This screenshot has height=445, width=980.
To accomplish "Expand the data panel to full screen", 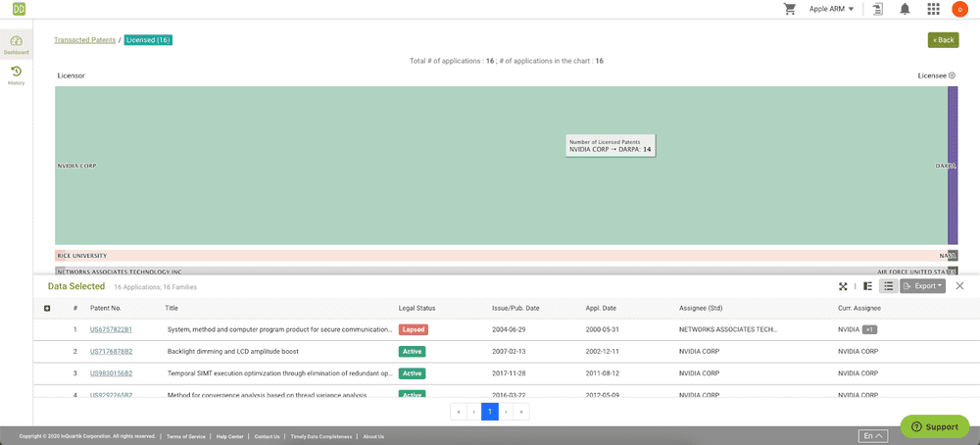I will (843, 286).
